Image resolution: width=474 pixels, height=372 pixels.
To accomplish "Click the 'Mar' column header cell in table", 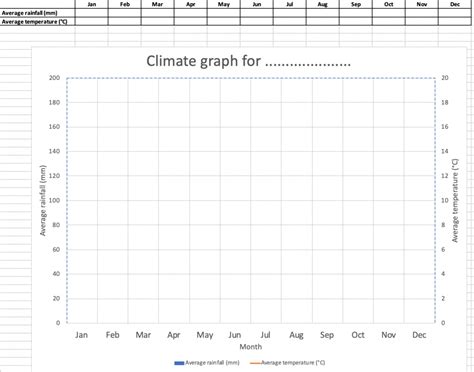I will coord(158,4).
